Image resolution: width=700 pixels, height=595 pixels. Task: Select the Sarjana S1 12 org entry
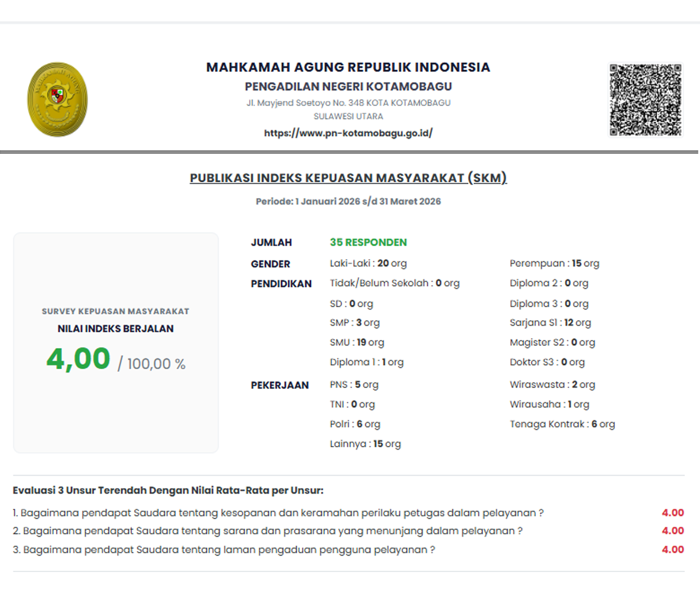click(x=550, y=323)
